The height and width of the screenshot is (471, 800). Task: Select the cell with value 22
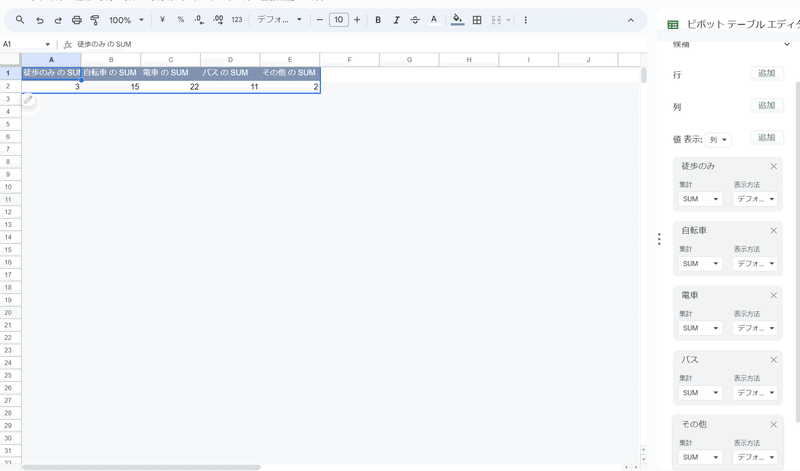click(x=170, y=87)
